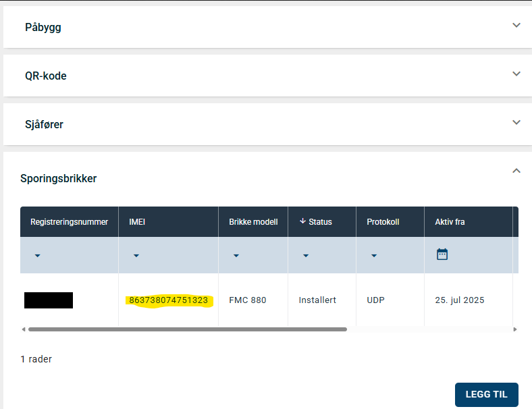Click the blacked-out registration number cell
The image size is (532, 409).
pyautogui.click(x=49, y=300)
